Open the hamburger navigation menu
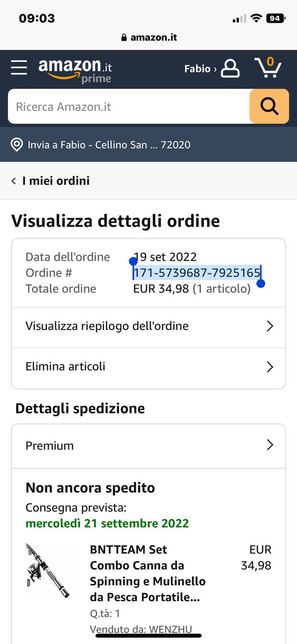The image size is (297, 644). click(x=19, y=67)
